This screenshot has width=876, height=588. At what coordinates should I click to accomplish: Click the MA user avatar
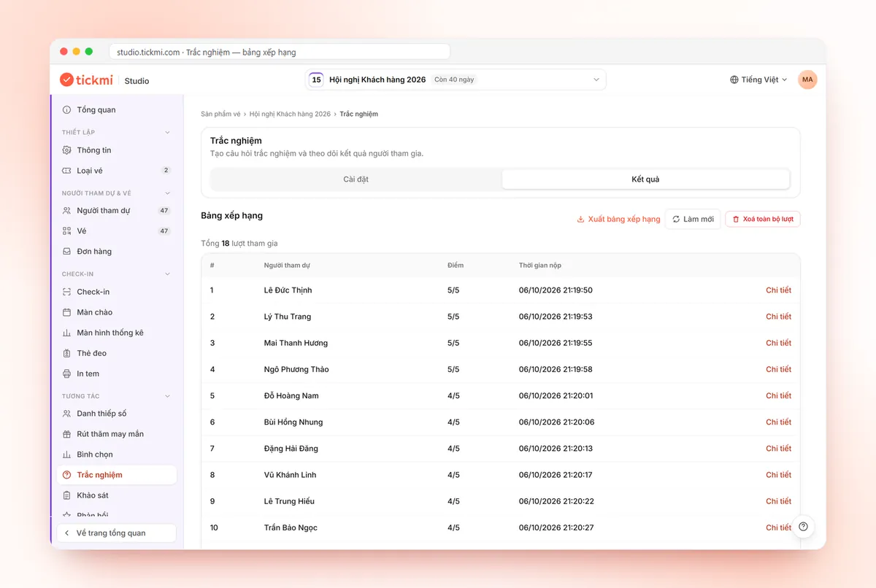click(x=807, y=80)
